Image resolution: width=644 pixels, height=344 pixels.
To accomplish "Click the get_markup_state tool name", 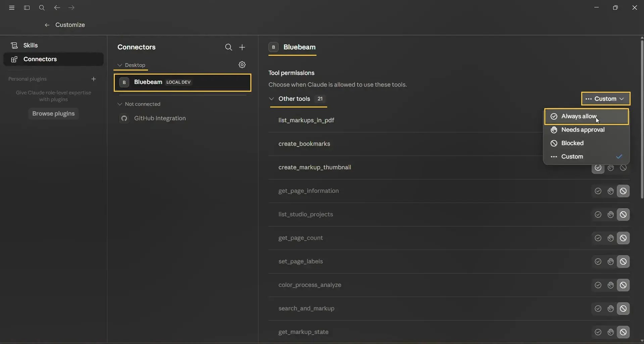I will (303, 332).
